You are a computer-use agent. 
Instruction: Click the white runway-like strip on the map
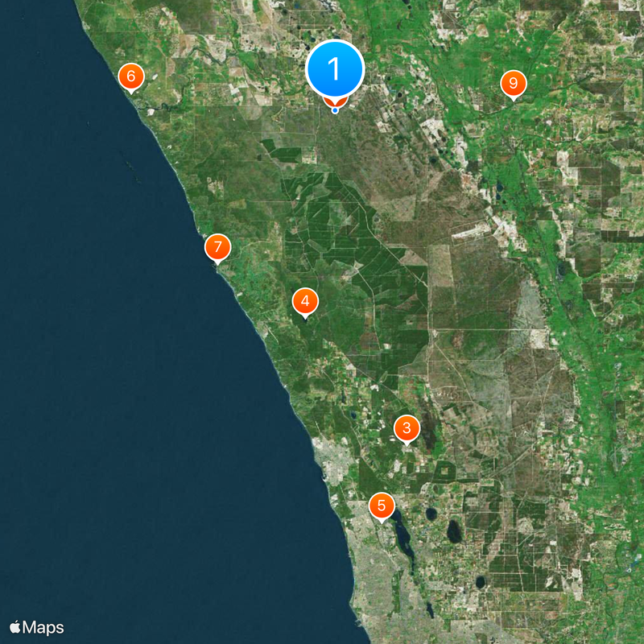(471, 232)
